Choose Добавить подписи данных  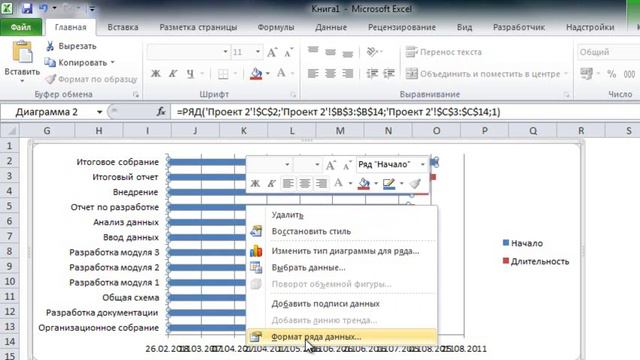pos(342,304)
